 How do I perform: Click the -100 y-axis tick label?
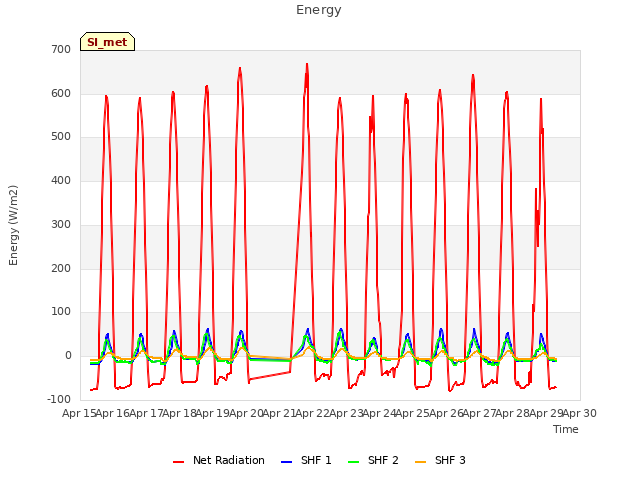click(59, 399)
